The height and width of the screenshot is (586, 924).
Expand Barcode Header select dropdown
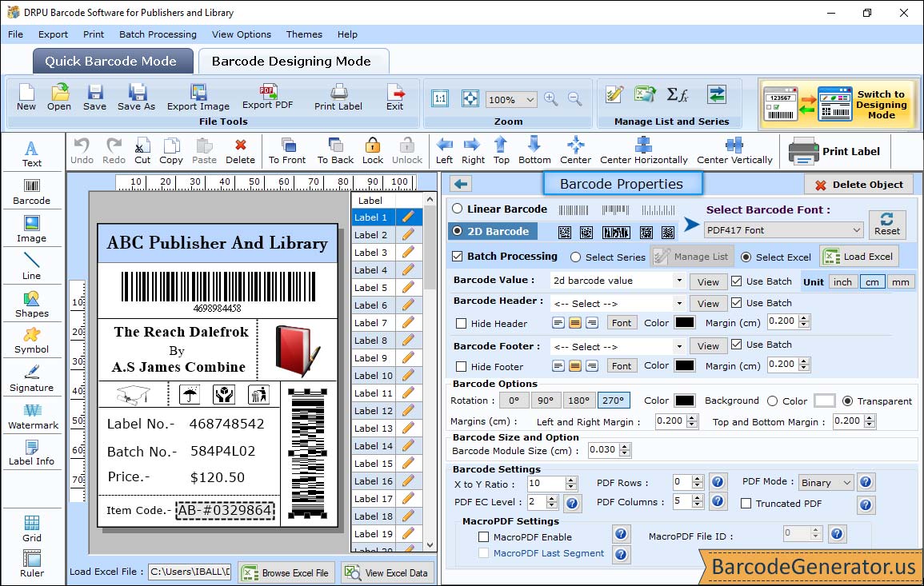click(679, 303)
